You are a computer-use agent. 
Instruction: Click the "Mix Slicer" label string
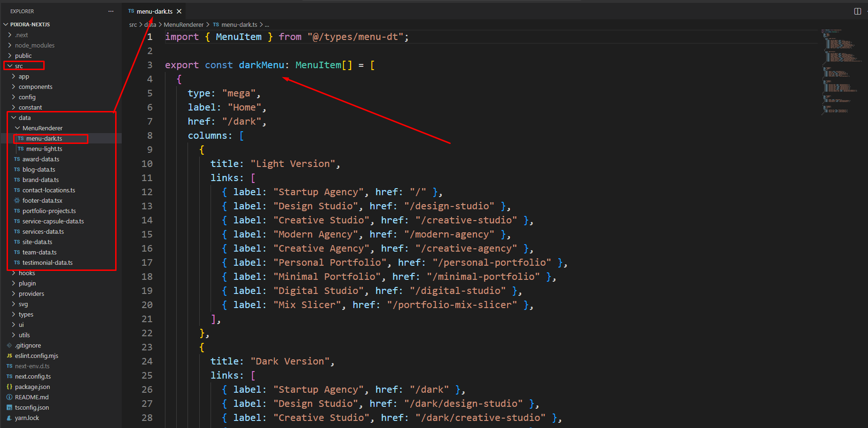pos(307,305)
